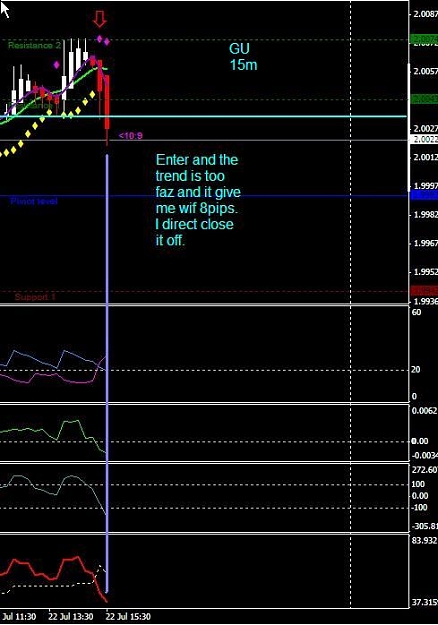Click the blue pivot price tag on the scale

pos(424,195)
